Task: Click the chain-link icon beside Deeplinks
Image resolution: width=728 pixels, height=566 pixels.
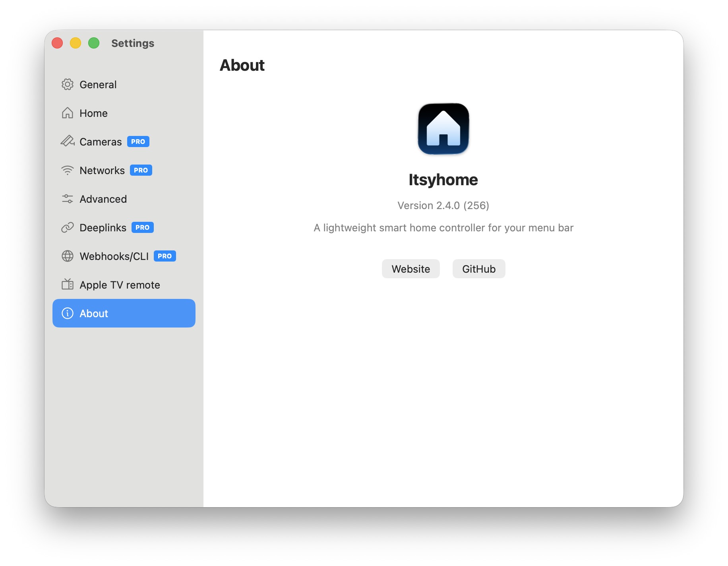Action: tap(68, 227)
